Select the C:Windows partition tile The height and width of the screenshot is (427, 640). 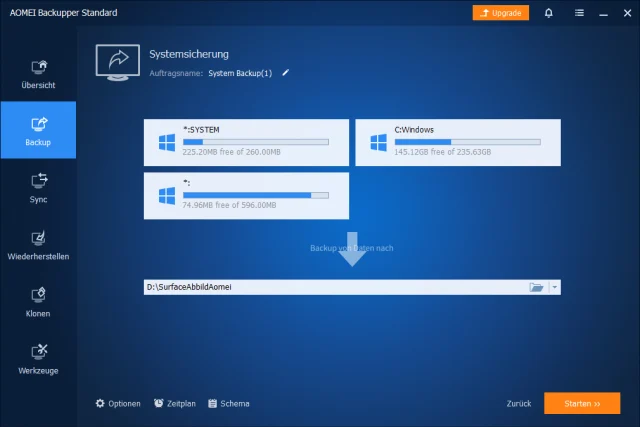(x=457, y=143)
